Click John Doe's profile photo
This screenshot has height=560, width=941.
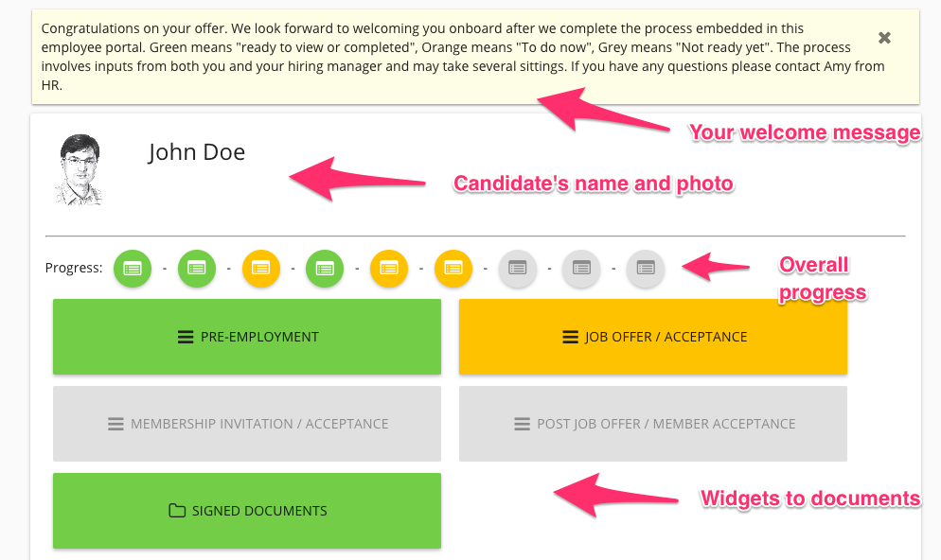(80, 168)
